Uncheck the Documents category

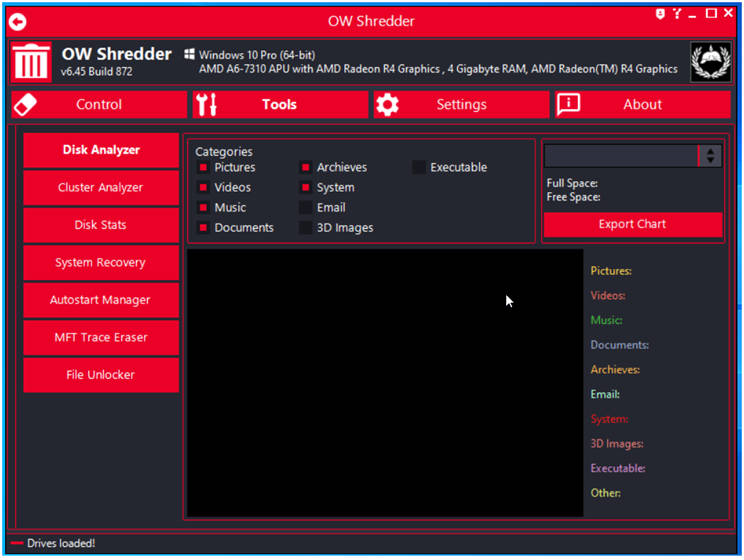203,227
